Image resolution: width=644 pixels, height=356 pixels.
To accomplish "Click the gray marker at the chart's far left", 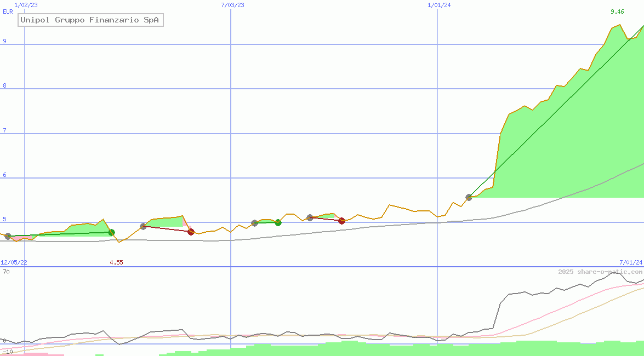I will (x=8, y=236).
